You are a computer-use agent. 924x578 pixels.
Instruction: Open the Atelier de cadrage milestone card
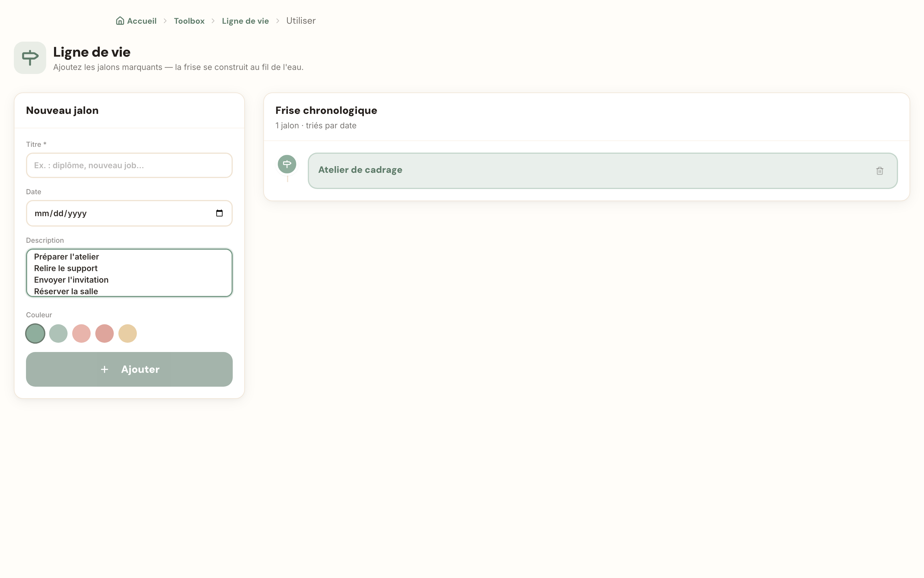pos(603,171)
